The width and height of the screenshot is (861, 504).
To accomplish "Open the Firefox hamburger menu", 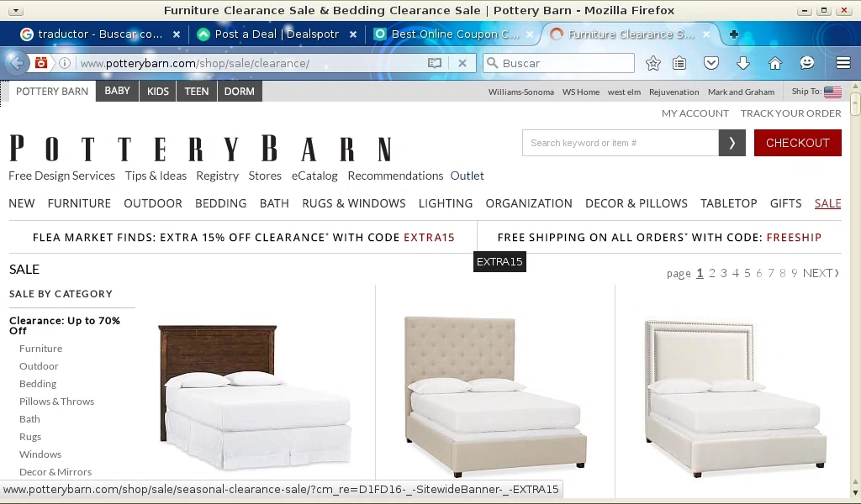I will pos(843,63).
